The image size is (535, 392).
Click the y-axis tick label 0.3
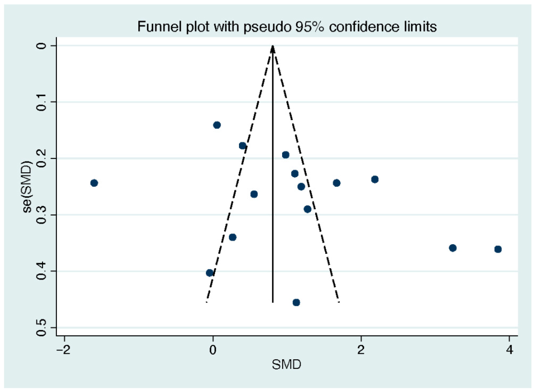[x=41, y=215]
